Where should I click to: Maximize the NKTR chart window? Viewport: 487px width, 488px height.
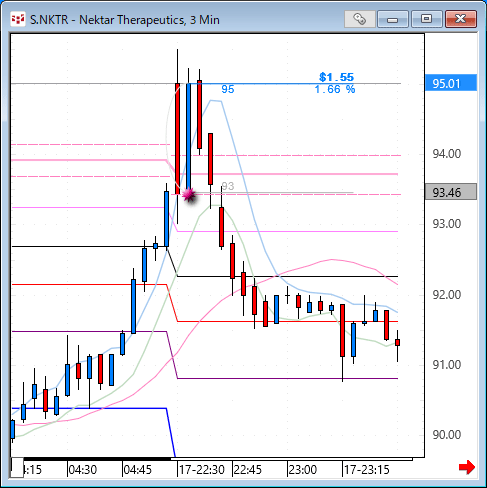pos(427,19)
